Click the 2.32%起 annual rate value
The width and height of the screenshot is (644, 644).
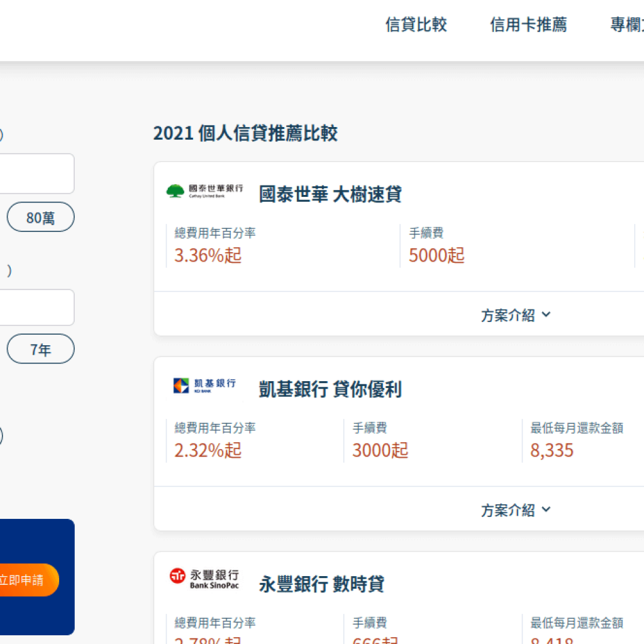pos(208,450)
